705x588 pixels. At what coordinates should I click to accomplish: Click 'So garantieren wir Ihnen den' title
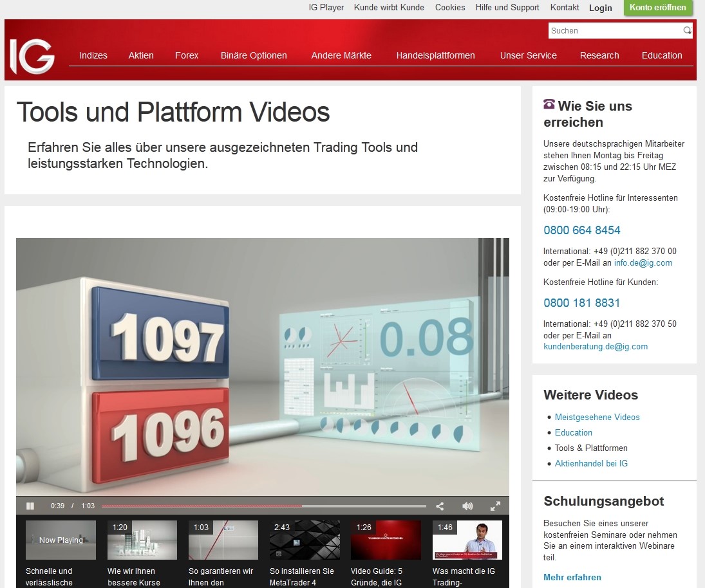pos(221,577)
